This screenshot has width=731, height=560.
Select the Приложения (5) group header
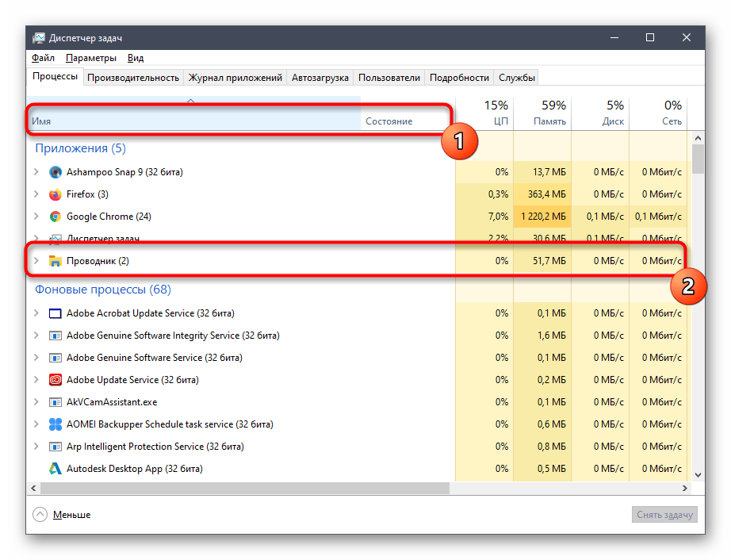tap(81, 148)
